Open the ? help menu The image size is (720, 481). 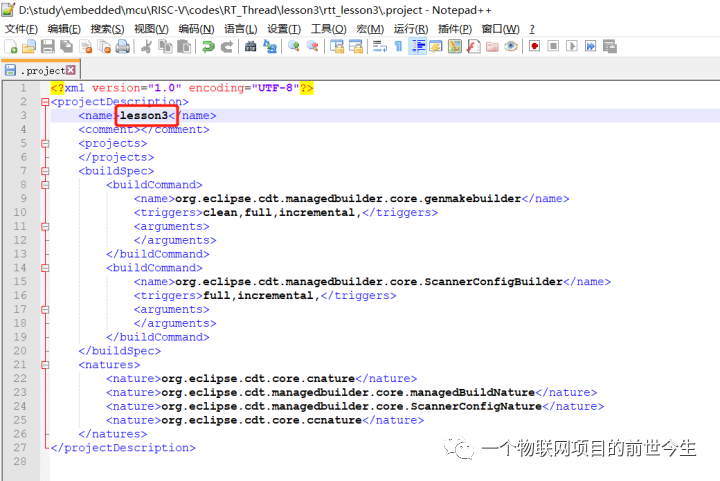point(532,29)
